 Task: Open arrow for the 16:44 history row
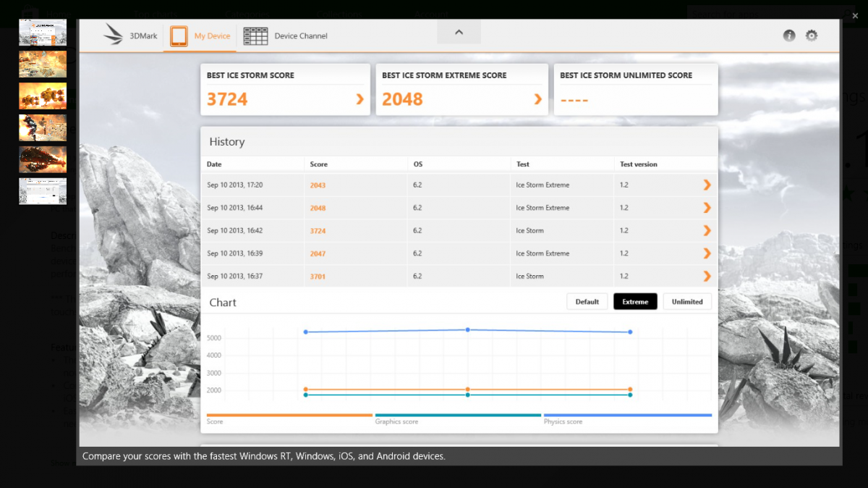(707, 208)
